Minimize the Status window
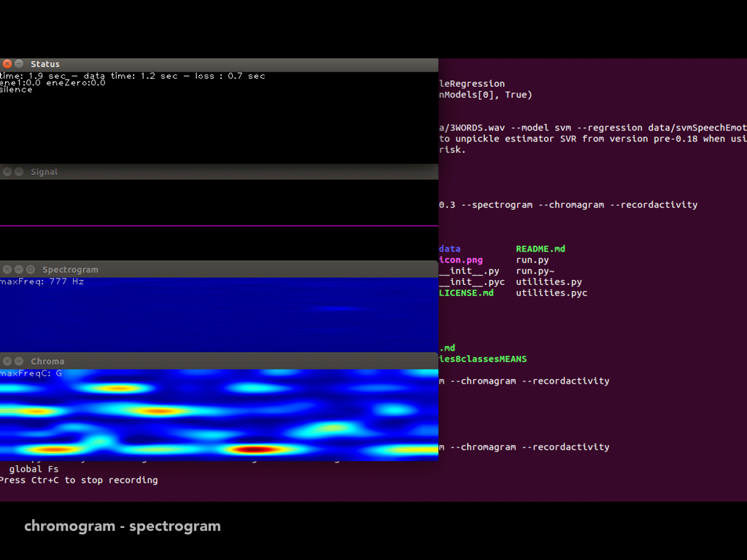Image resolution: width=747 pixels, height=560 pixels. coord(19,64)
